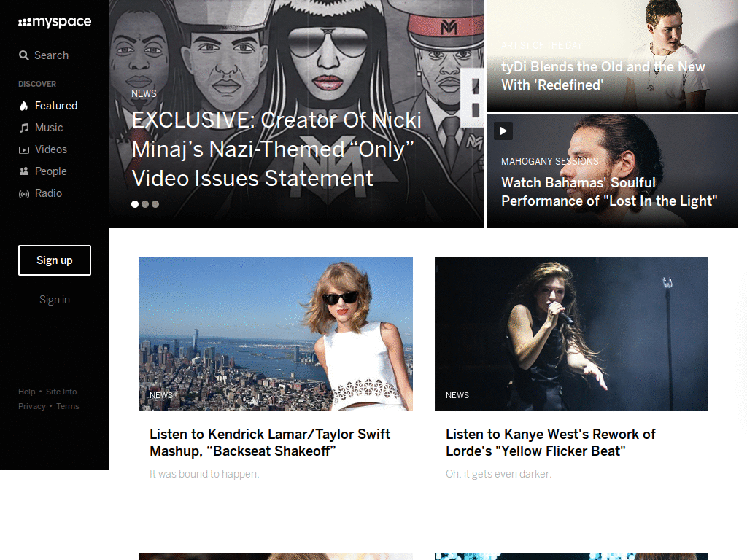
Task: Open the Site Info link
Action: point(61,392)
